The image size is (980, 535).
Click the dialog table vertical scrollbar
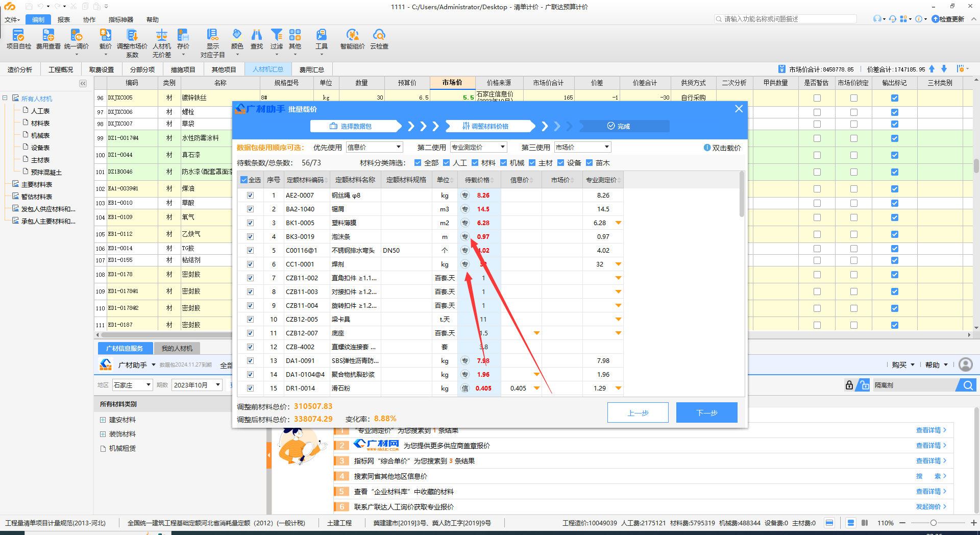[742, 194]
